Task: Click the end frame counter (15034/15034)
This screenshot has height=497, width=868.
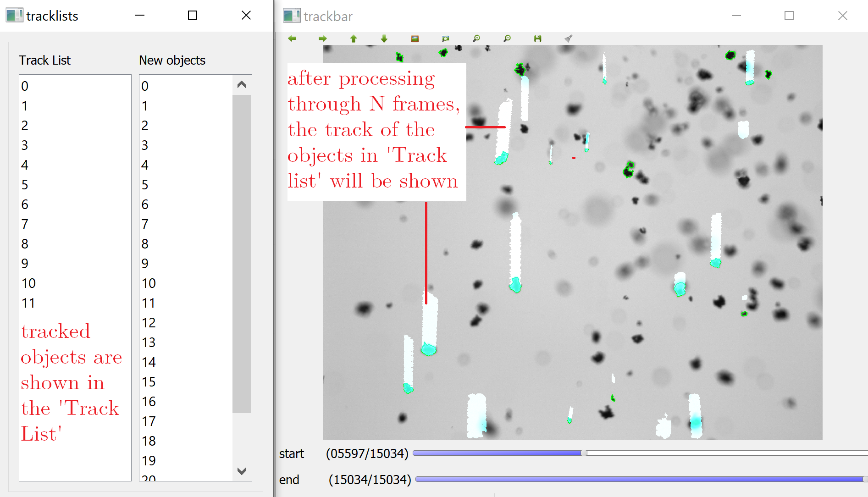Action: (x=370, y=480)
